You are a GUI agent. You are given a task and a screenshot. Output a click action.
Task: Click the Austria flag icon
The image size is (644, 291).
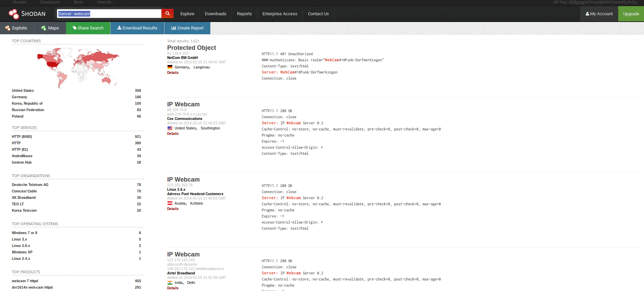[x=170, y=203]
